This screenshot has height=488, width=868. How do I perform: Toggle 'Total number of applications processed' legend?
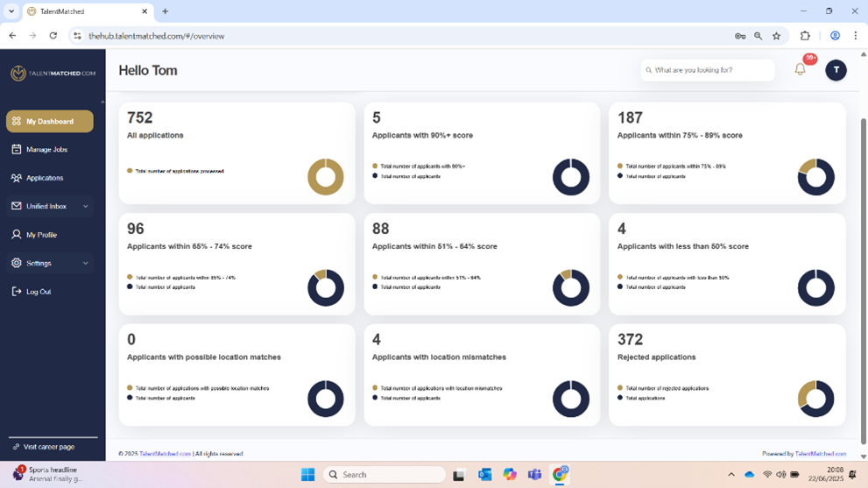175,171
